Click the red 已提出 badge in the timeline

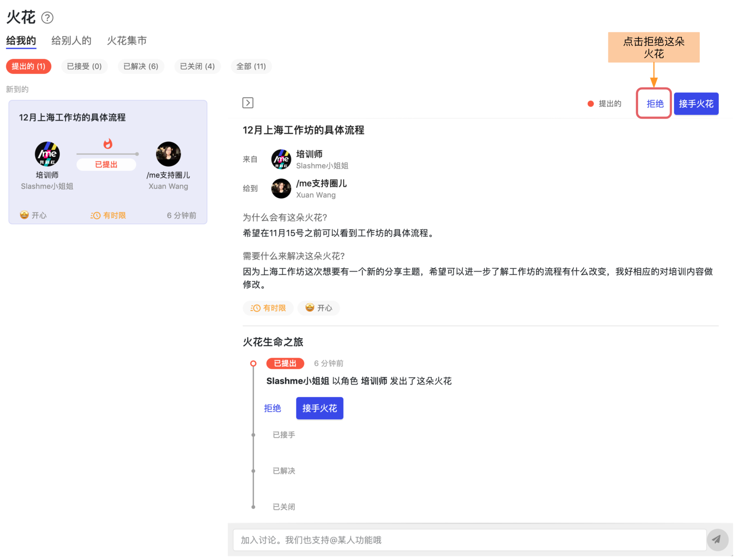(285, 363)
